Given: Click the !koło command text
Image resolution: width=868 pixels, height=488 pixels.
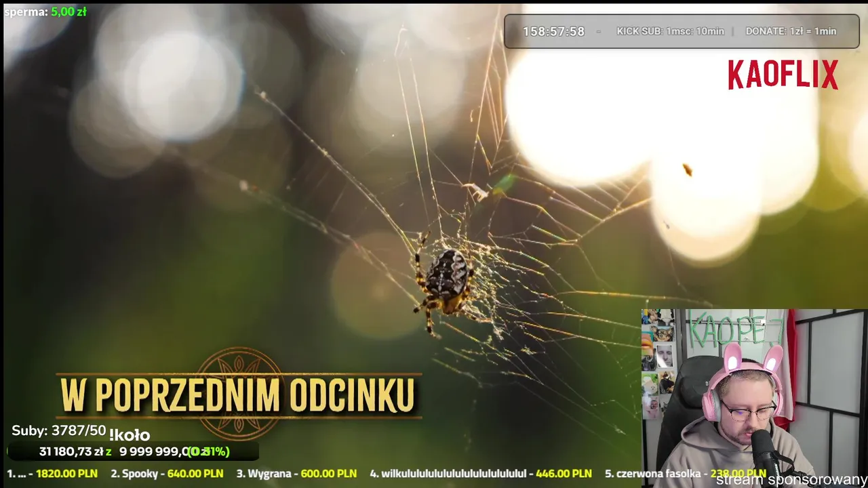Looking at the screenshot, I should 130,435.
